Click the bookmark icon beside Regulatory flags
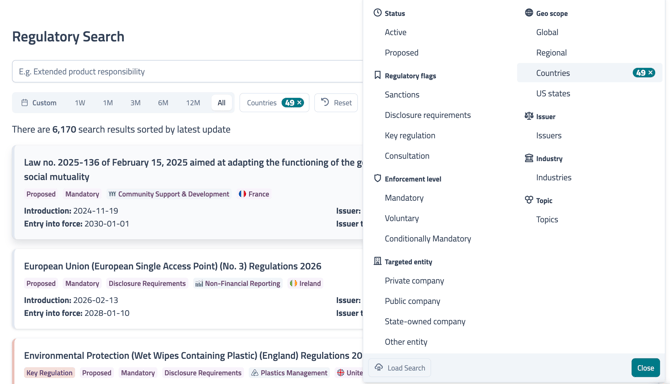 click(377, 75)
